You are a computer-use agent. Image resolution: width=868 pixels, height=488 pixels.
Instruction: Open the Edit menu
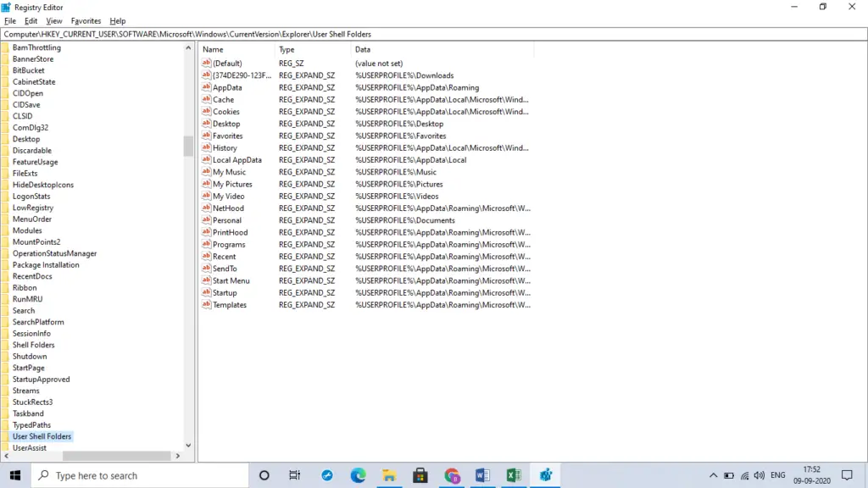tap(31, 21)
